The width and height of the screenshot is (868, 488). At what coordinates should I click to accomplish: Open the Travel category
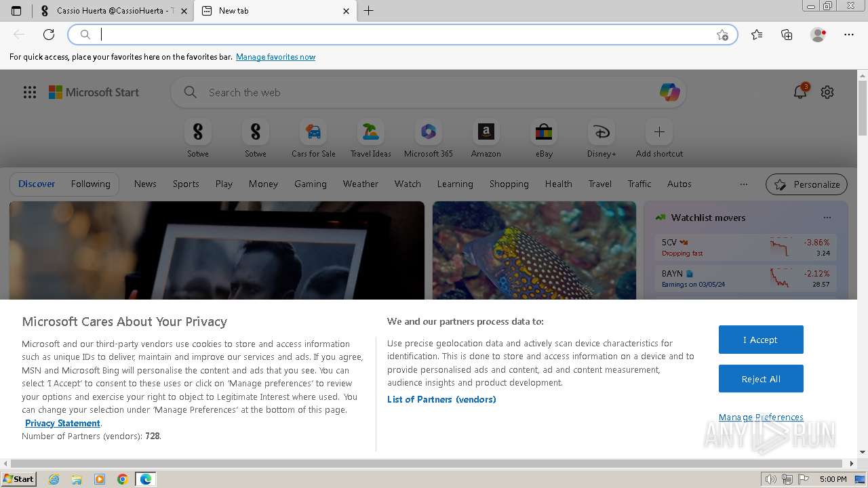[600, 184]
